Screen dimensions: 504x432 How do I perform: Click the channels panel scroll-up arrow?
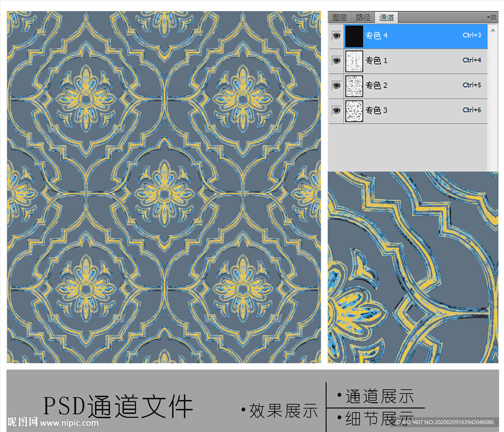tap(493, 30)
